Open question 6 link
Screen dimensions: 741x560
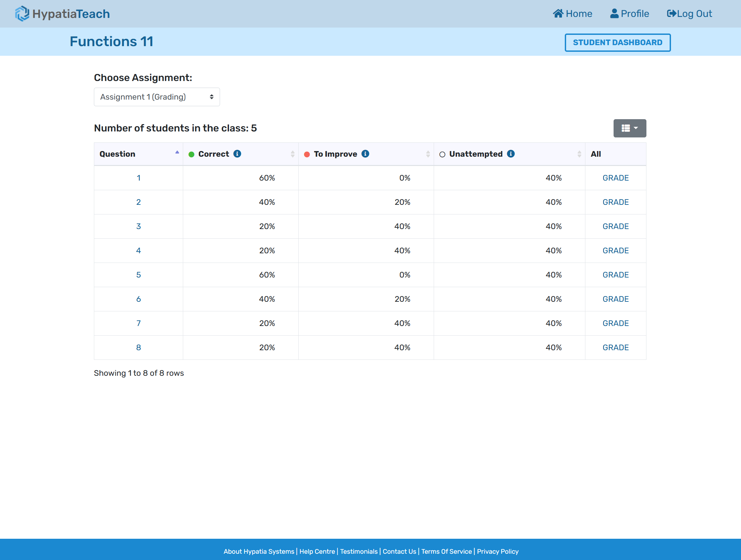tap(138, 299)
